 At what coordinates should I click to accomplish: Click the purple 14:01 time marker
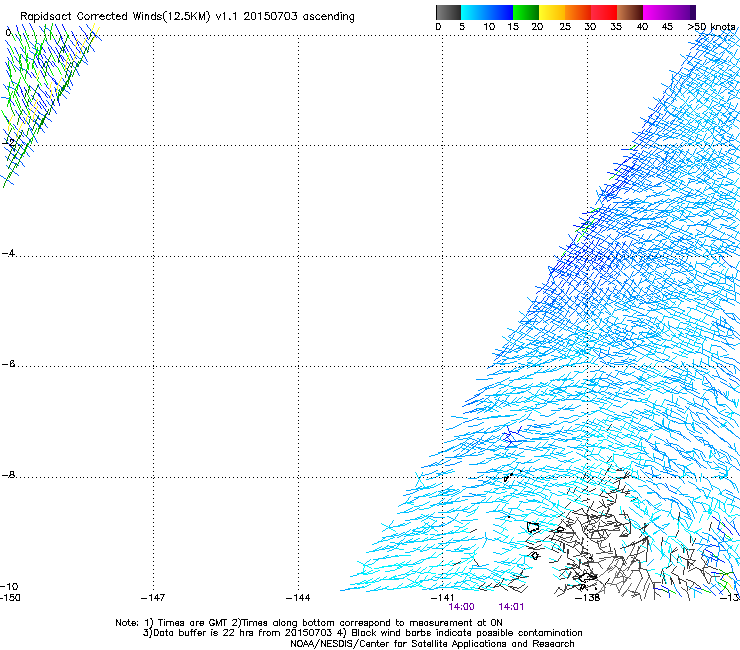pyautogui.click(x=511, y=607)
